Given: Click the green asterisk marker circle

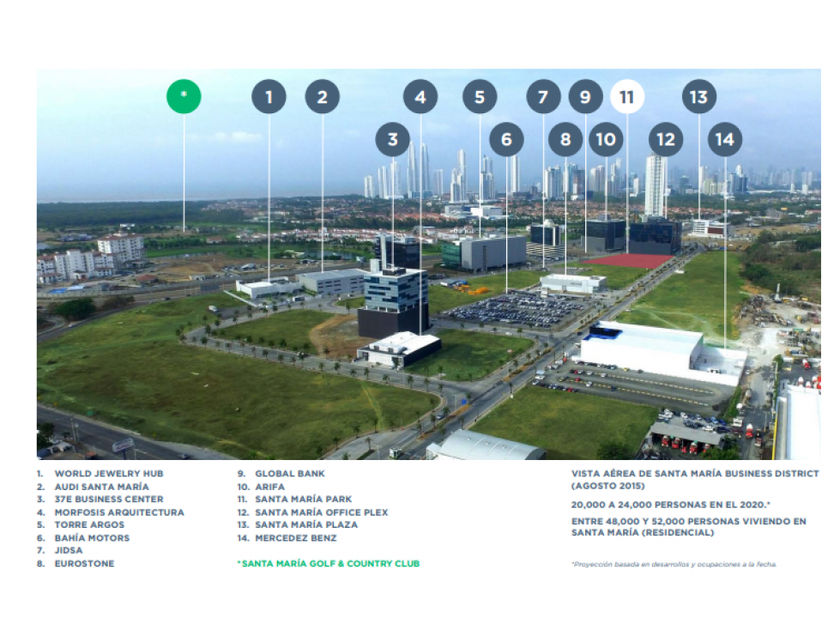Looking at the screenshot, I should (184, 96).
